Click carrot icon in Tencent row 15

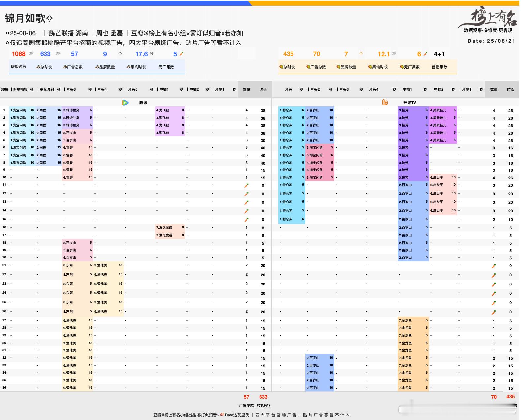click(x=246, y=220)
